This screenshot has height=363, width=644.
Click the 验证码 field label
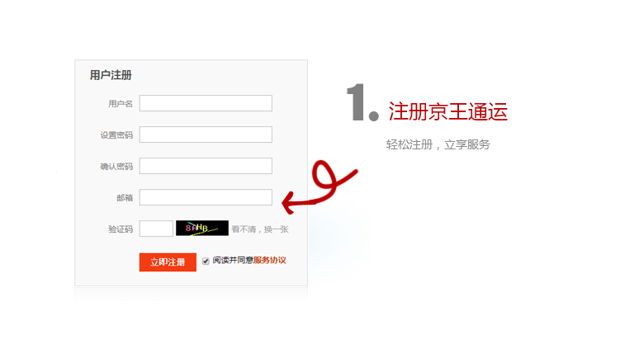point(121,229)
